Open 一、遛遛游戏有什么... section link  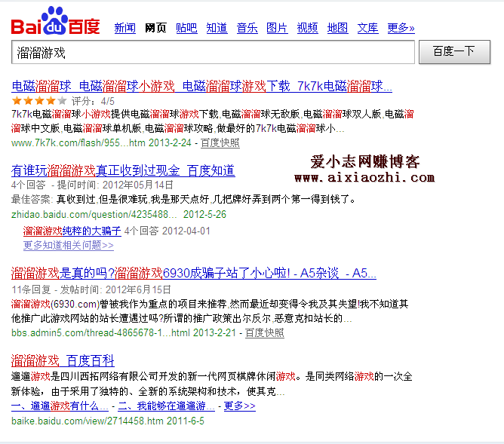60,406
